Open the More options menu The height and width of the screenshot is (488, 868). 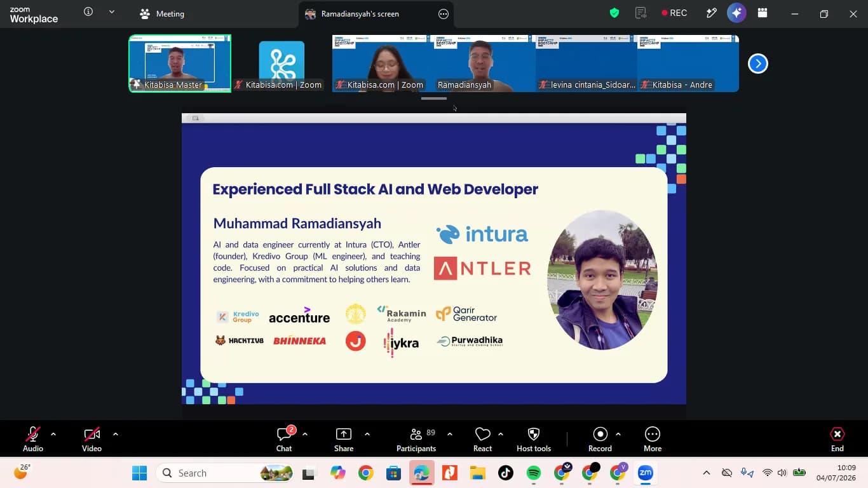pos(653,439)
